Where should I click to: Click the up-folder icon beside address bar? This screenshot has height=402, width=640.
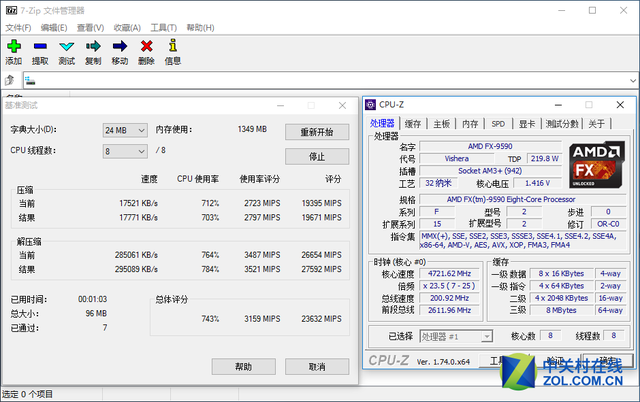pos(9,80)
